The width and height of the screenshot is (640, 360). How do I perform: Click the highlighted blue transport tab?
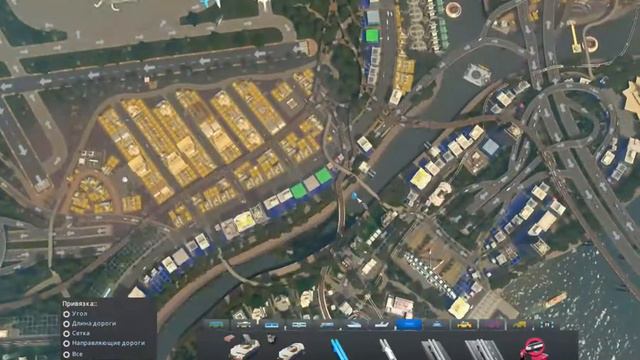(x=409, y=325)
